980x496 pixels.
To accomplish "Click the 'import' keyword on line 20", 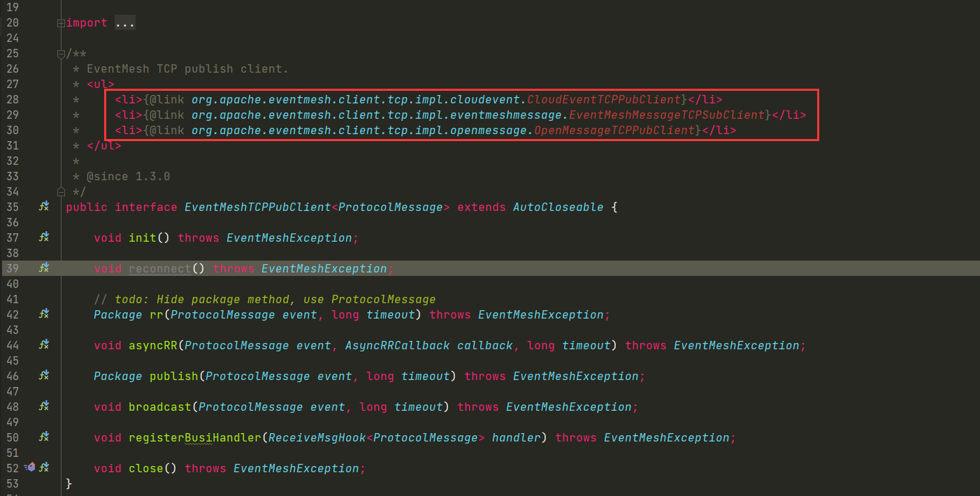I will (x=87, y=23).
